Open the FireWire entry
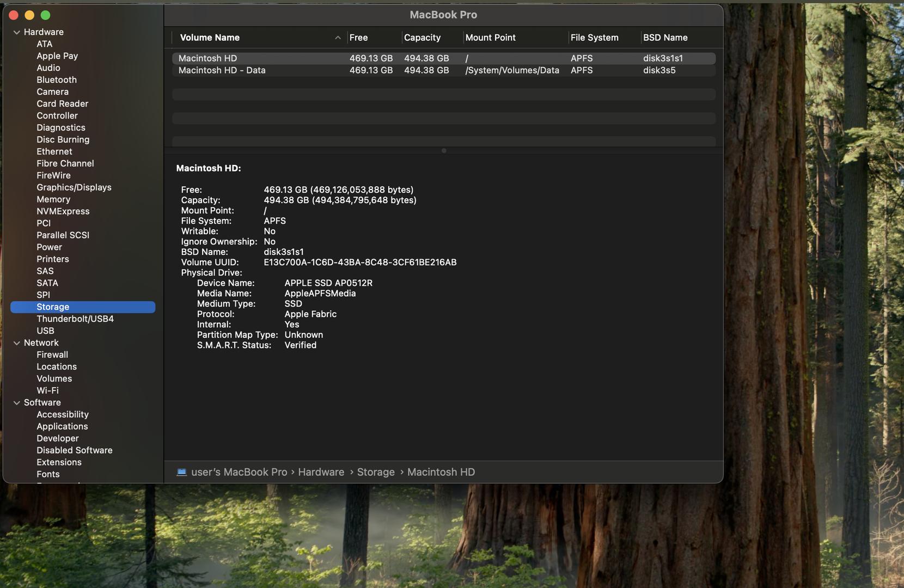Image resolution: width=904 pixels, height=588 pixels. (54, 176)
